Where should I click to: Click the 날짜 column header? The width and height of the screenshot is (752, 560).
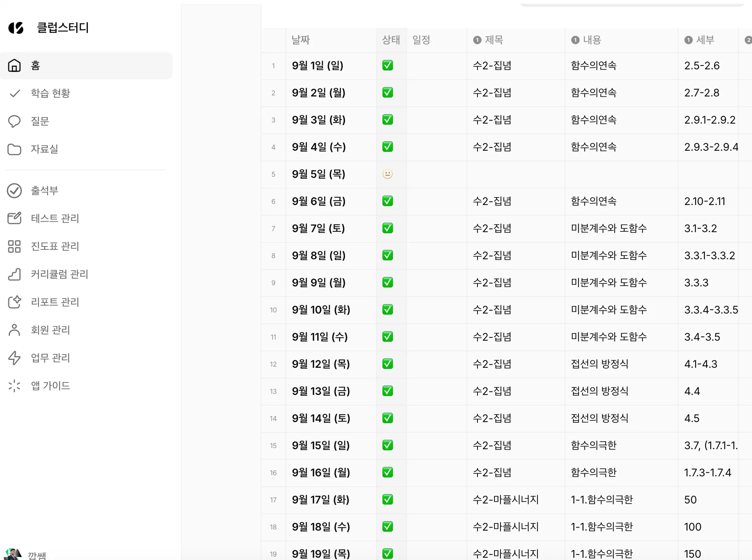[301, 40]
